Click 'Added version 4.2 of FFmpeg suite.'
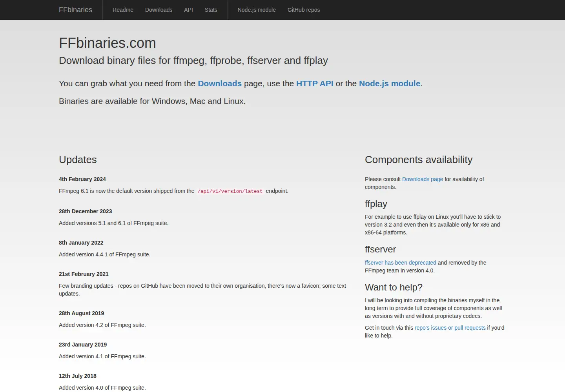Viewport: 565px width, 392px height. (102, 325)
